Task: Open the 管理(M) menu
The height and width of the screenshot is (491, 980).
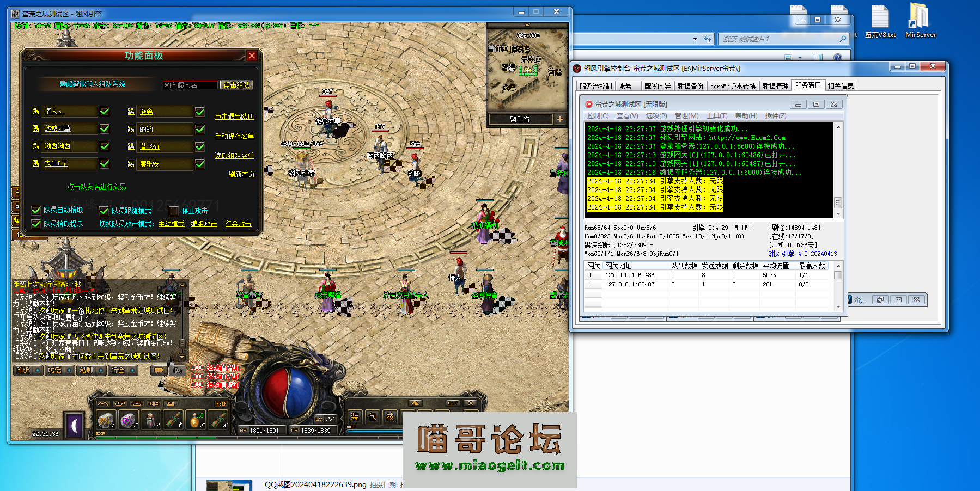Action: 686,116
